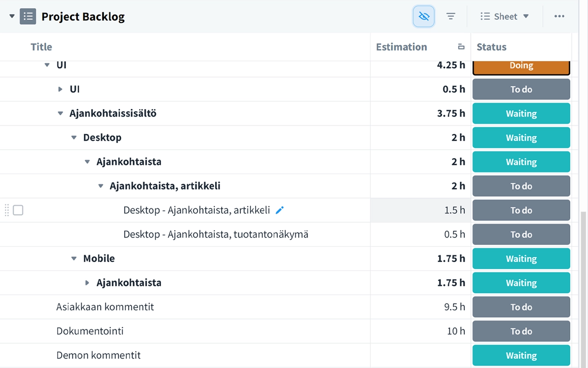This screenshot has width=588, height=368.
Task: Grab the drag handle dots next to the checkbox
Action: click(7, 210)
